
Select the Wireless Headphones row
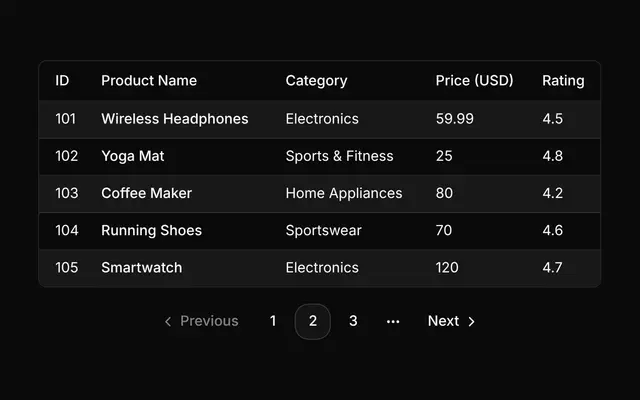coord(320,119)
